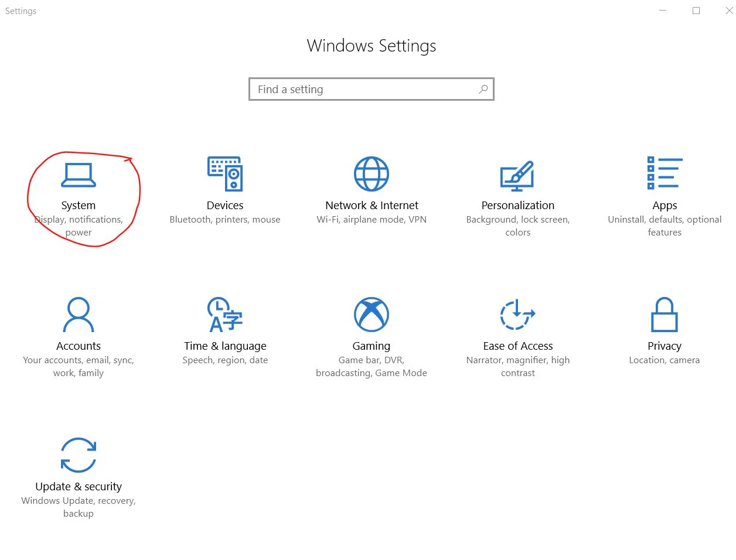Click the search magnifier icon

[483, 89]
